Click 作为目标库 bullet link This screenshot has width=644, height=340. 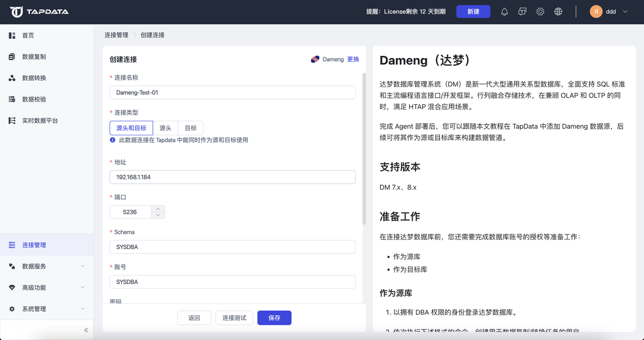410,270
